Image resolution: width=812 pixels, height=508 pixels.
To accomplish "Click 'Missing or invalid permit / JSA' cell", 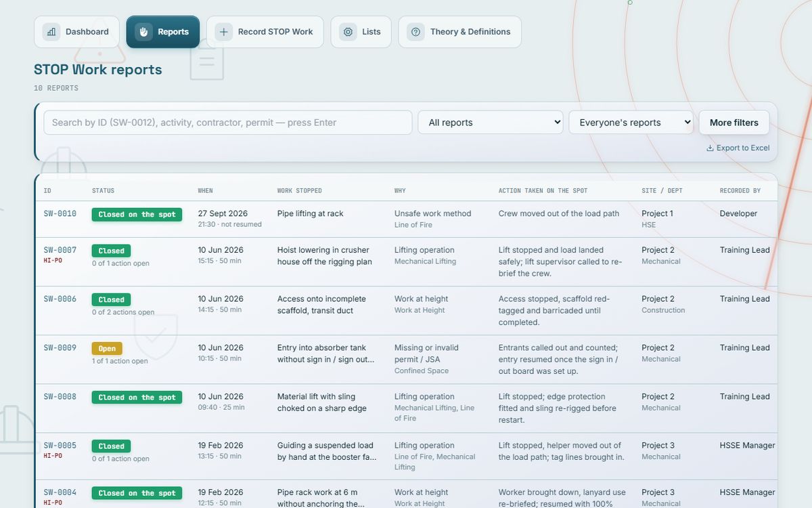I will 426,354.
